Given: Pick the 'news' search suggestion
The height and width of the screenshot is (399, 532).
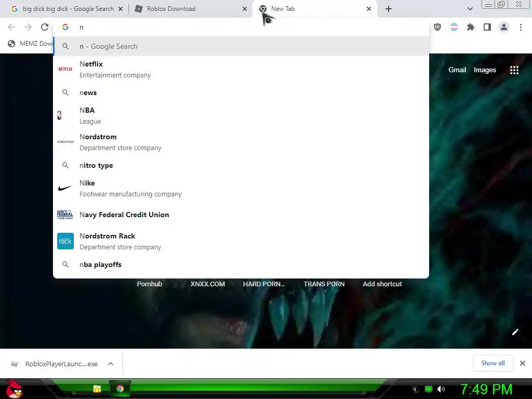Looking at the screenshot, I should (x=241, y=92).
